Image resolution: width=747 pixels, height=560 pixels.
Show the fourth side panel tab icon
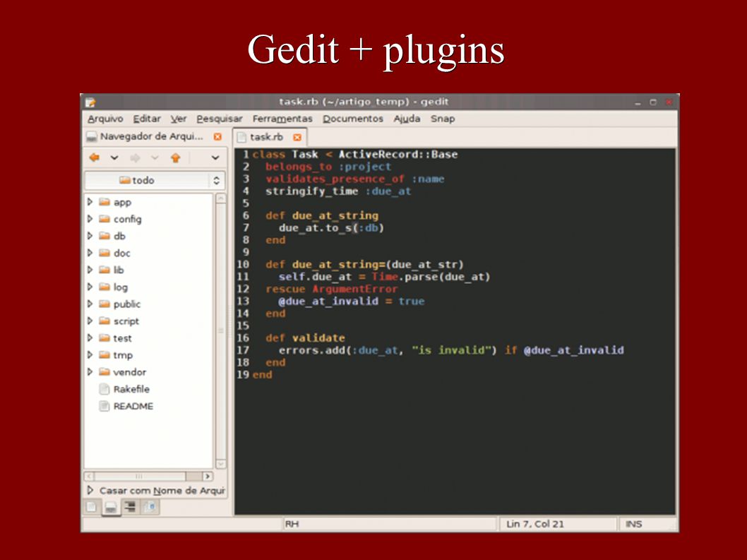[x=150, y=506]
